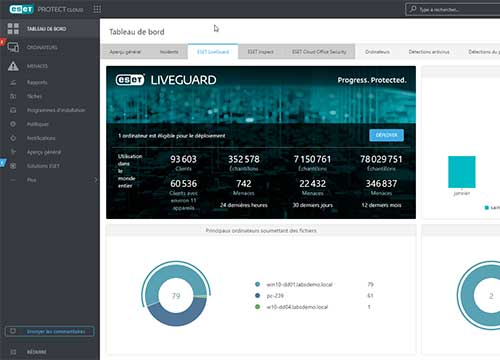
Task: Open Menaces via the warning triangle icon
Action: point(13,66)
